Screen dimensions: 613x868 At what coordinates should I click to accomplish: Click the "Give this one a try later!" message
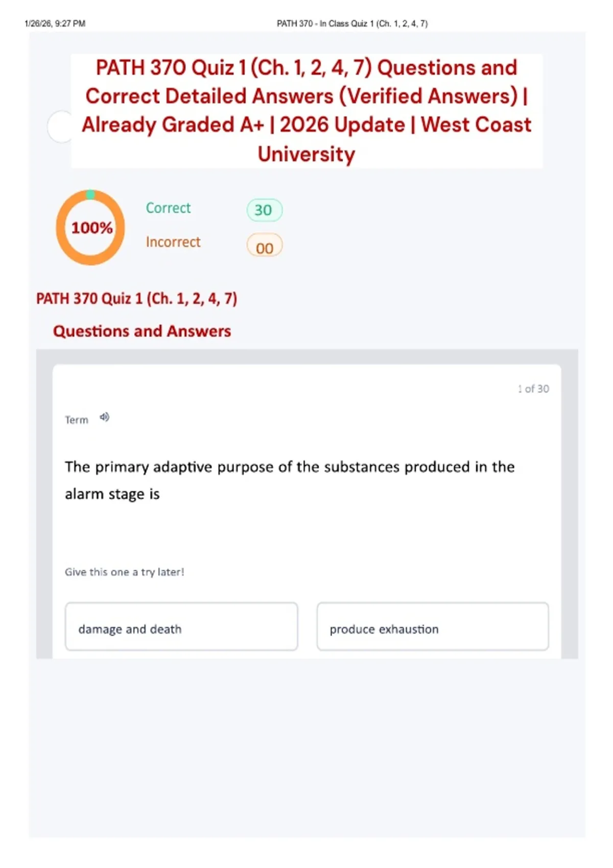[x=124, y=572]
